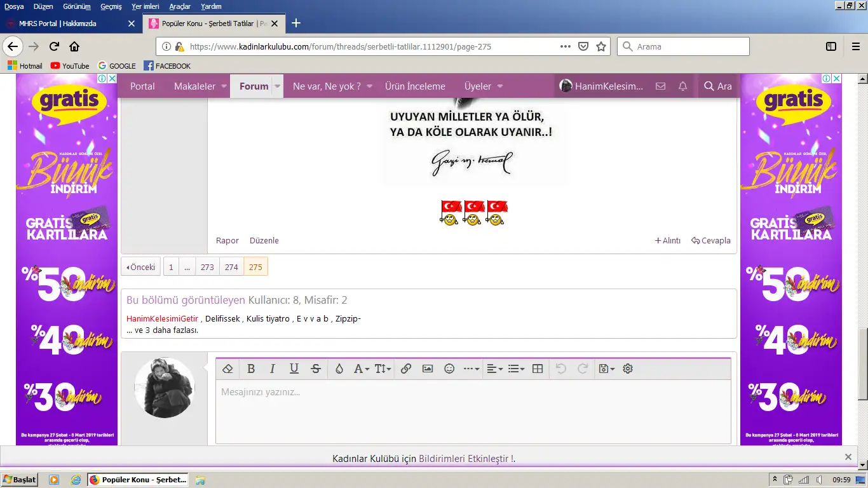Click the Rapor link under the post
The height and width of the screenshot is (488, 868).
[x=227, y=241]
